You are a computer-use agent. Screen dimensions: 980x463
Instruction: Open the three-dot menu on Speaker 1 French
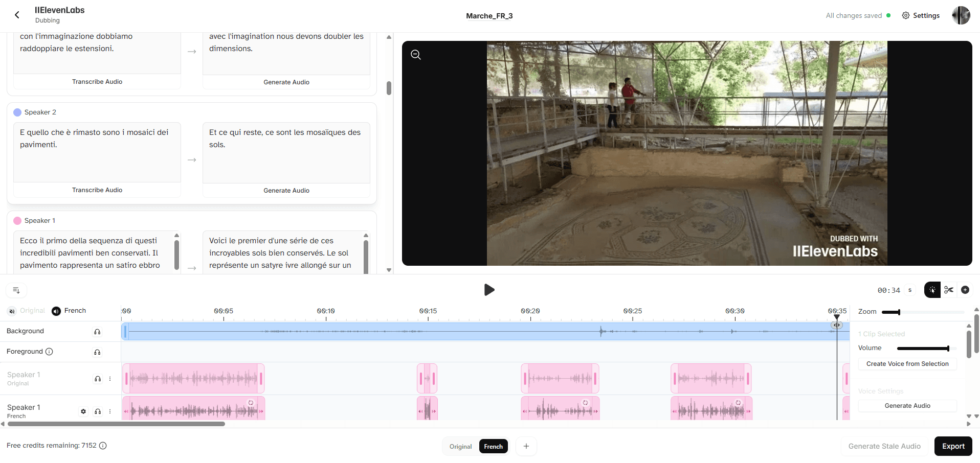pyautogui.click(x=109, y=411)
